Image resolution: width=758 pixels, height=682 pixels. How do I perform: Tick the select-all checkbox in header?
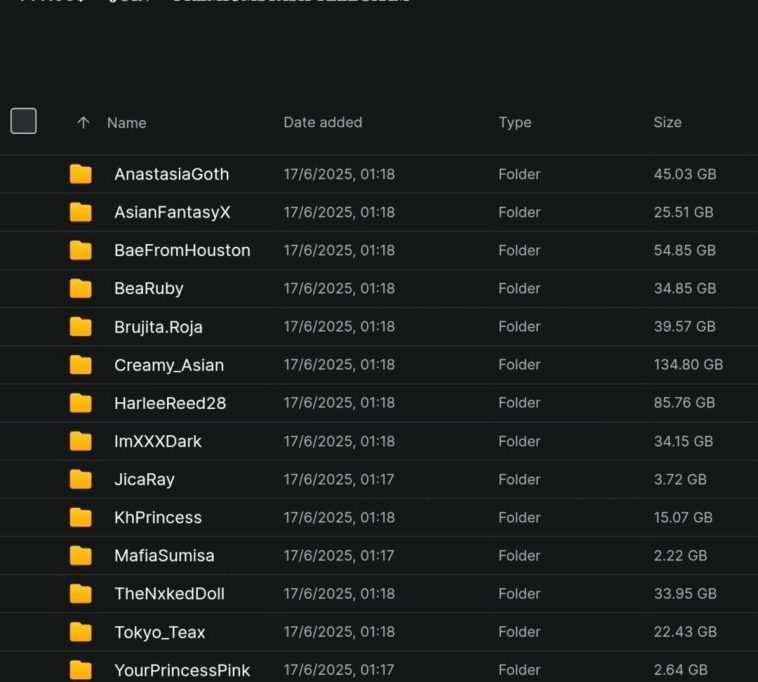coord(24,121)
